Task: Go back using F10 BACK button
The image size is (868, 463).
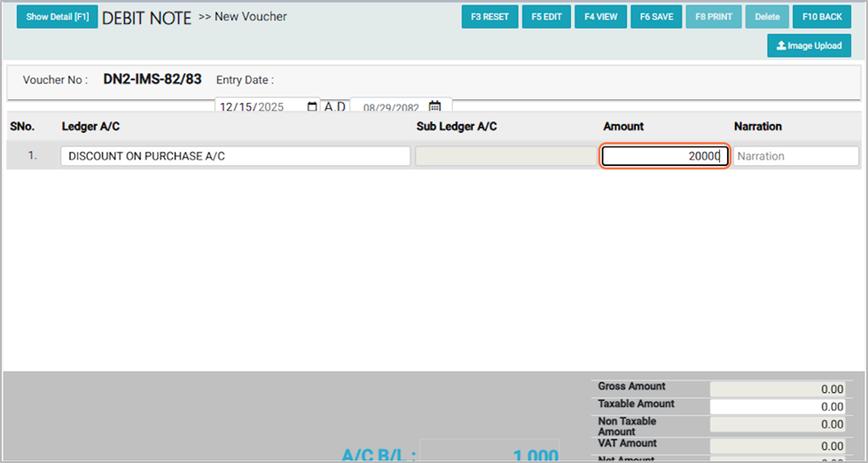Action: pyautogui.click(x=822, y=17)
